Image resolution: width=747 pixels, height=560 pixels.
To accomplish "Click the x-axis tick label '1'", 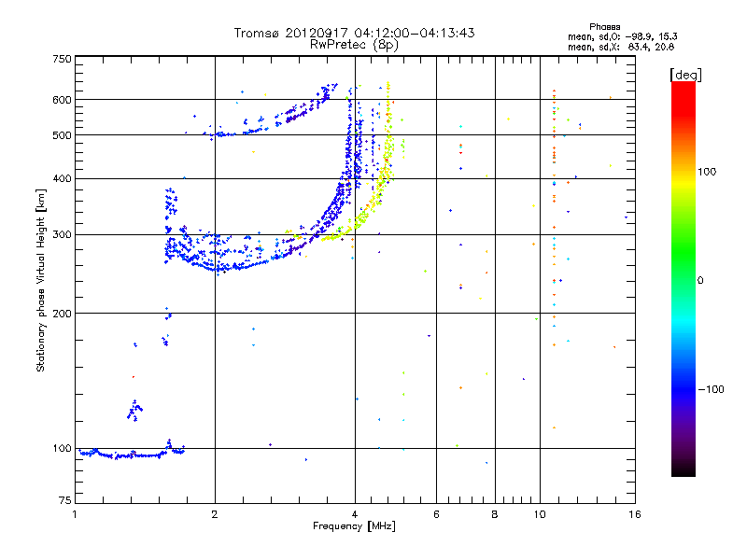I will point(75,514).
